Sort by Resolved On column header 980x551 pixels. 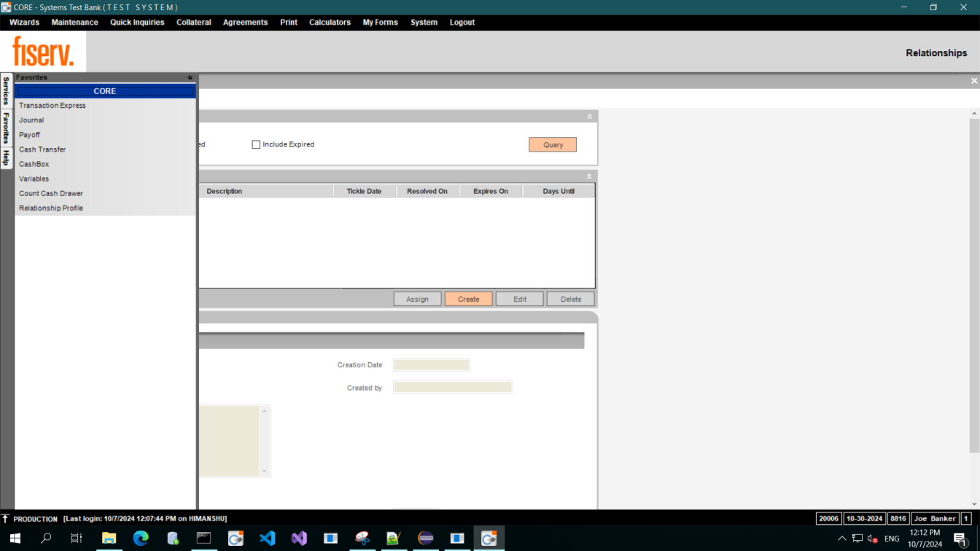427,191
